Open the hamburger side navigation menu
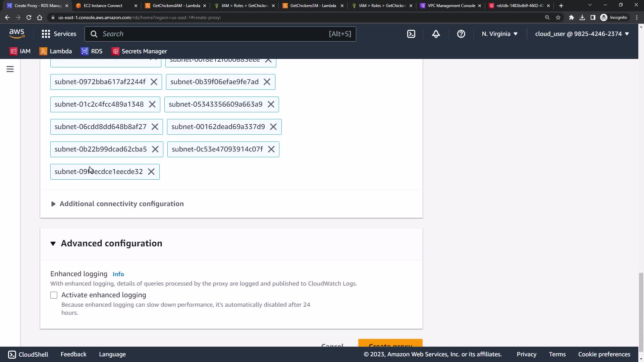 point(10,69)
